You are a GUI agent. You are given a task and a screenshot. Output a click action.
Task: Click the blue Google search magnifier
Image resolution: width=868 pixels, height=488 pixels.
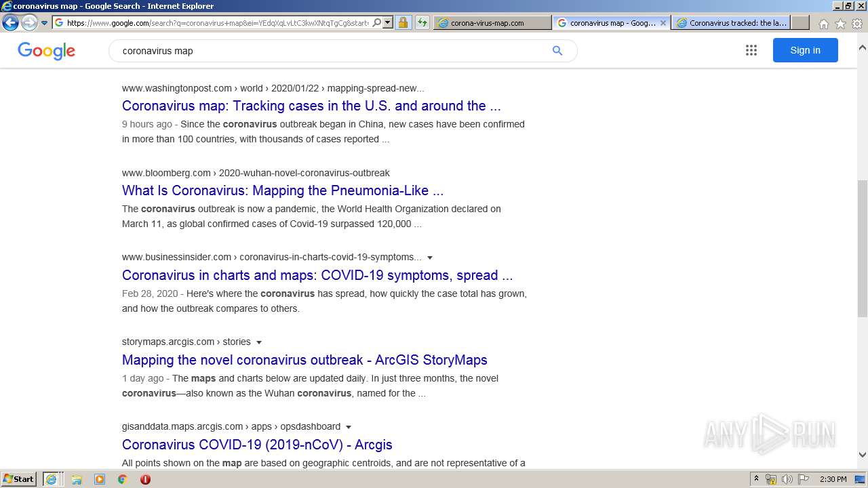coord(557,51)
